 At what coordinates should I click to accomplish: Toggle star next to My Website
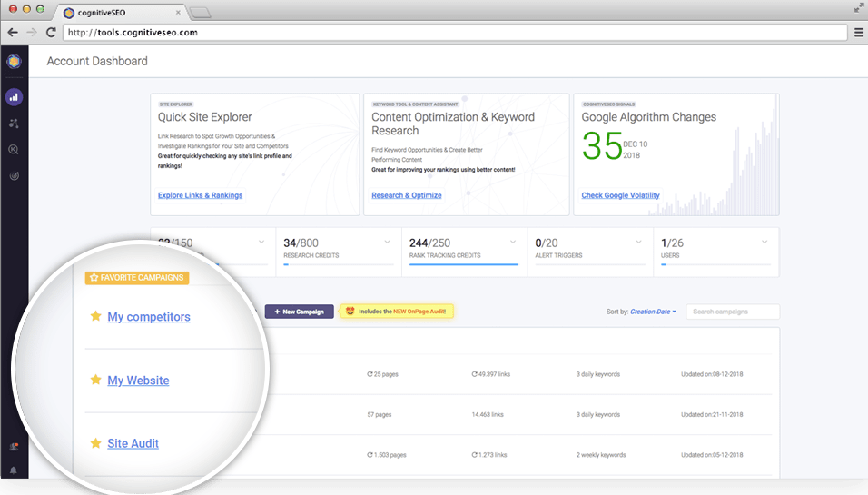(95, 380)
